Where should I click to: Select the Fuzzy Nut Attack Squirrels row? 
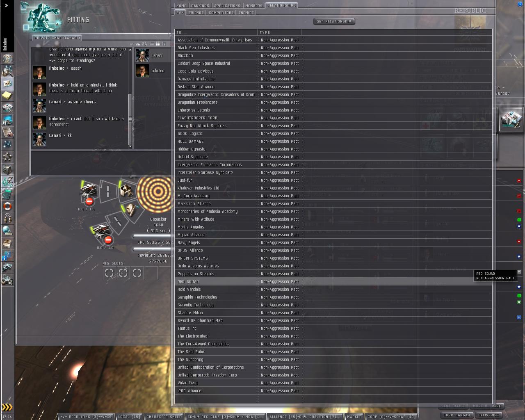(333, 126)
